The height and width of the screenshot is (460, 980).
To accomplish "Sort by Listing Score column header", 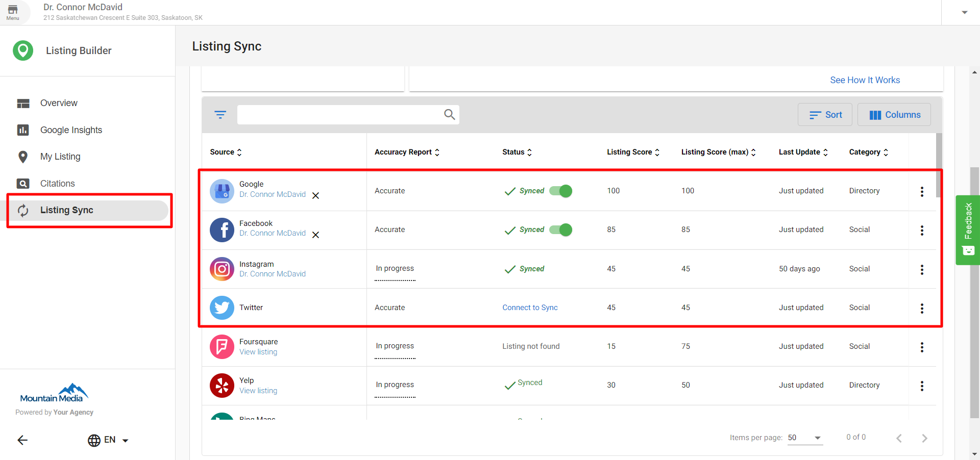I will tap(633, 152).
